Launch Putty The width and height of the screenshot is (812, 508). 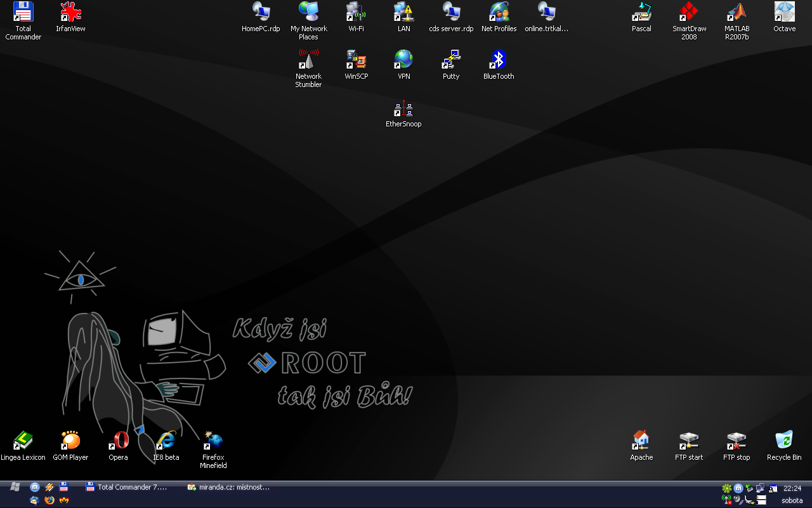pyautogui.click(x=451, y=65)
